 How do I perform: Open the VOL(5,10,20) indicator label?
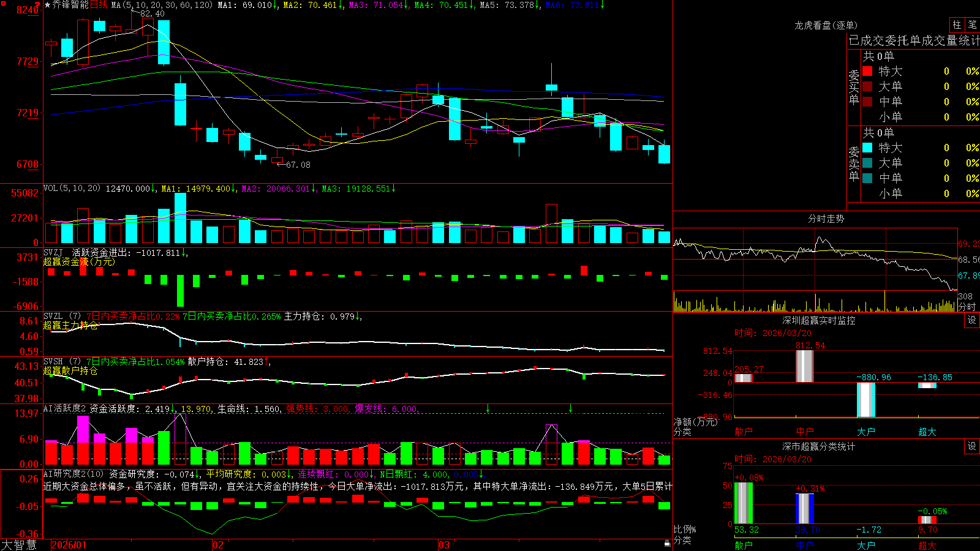click(x=72, y=189)
